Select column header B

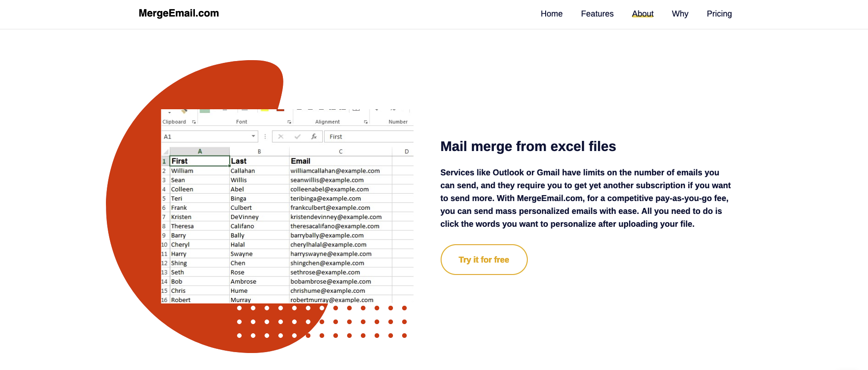259,151
